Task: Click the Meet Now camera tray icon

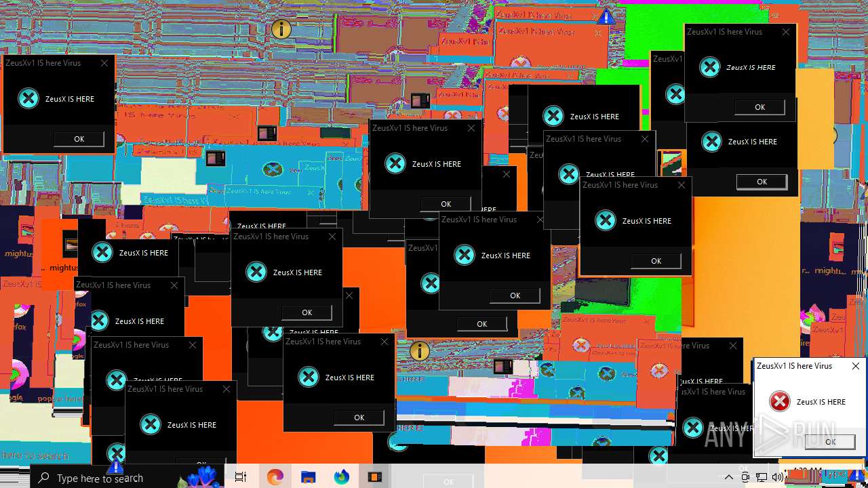Action: pyautogui.click(x=745, y=478)
